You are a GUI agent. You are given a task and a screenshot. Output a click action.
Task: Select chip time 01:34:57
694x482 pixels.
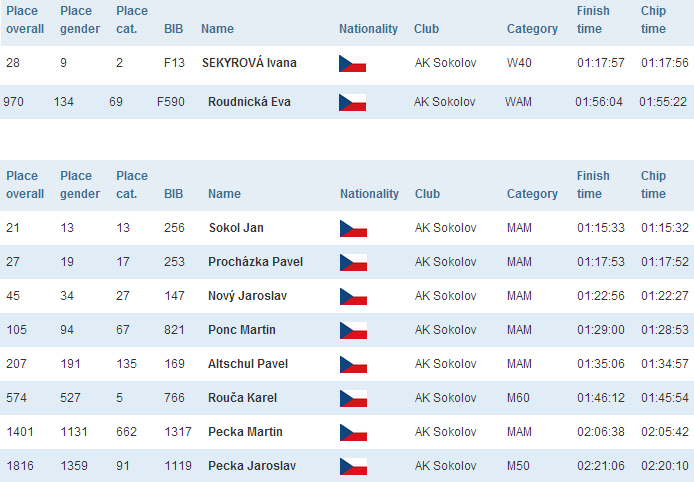tap(665, 364)
